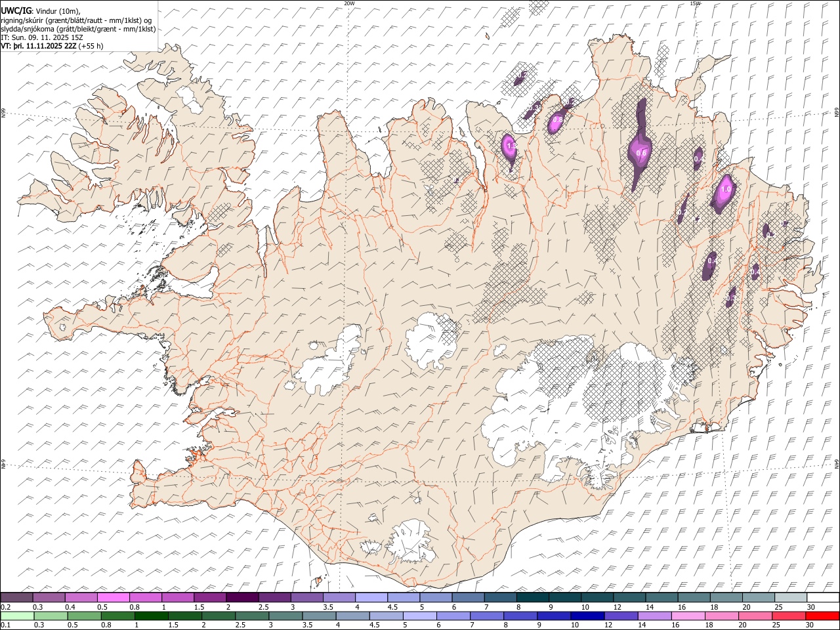
Task: Click the "slydda/snjókoma" description line
Action: pyautogui.click(x=78, y=29)
